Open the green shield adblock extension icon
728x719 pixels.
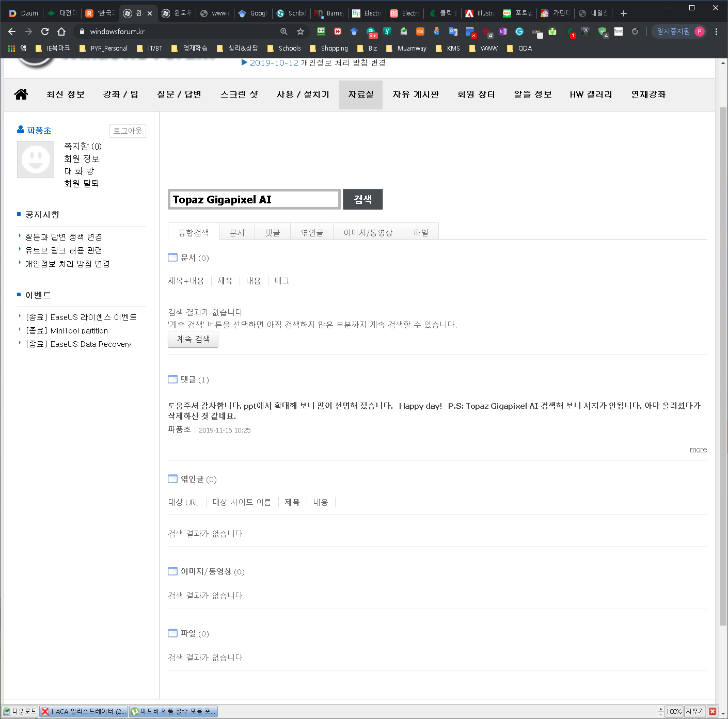(603, 32)
